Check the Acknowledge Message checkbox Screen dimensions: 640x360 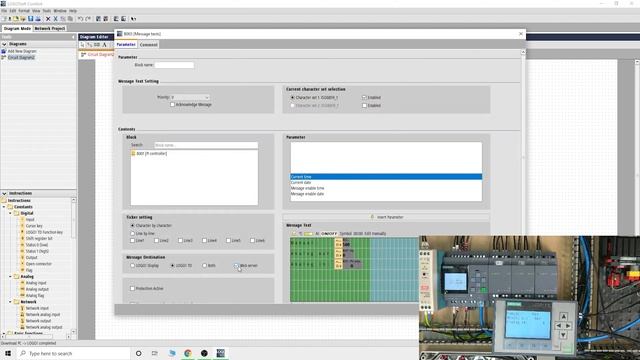click(x=172, y=105)
